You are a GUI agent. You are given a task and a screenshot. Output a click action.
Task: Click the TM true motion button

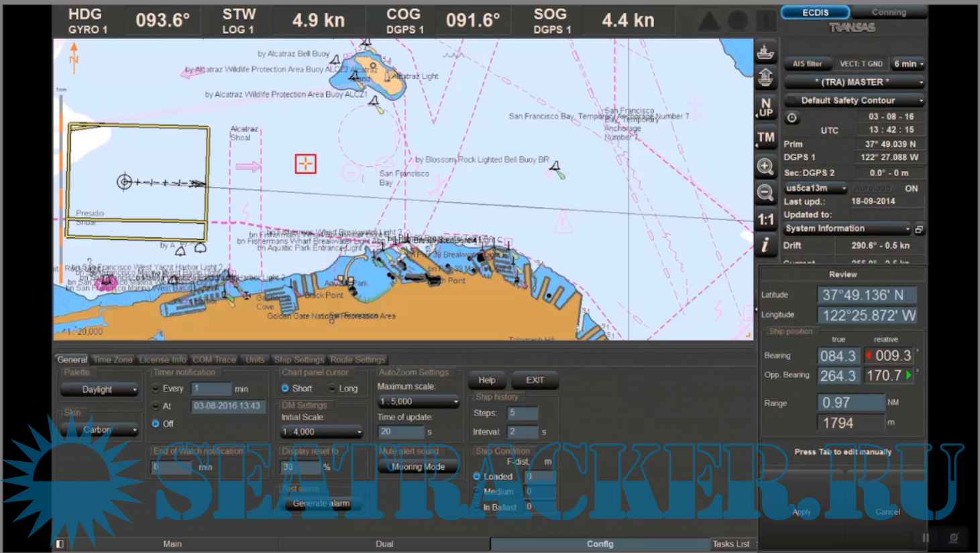click(765, 137)
